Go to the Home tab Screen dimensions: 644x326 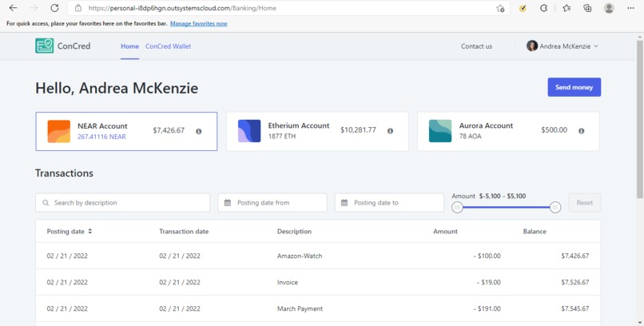click(x=129, y=46)
